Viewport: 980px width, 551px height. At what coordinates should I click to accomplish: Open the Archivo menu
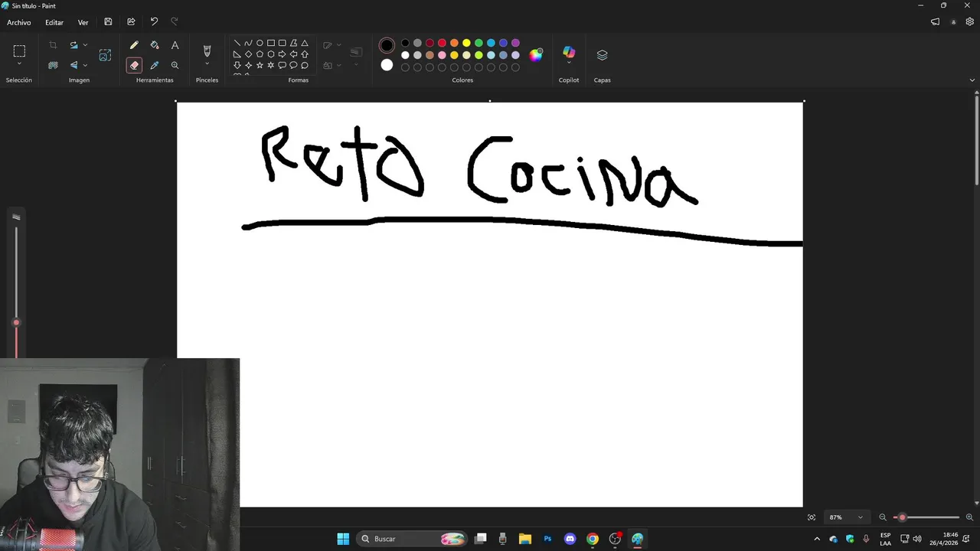pyautogui.click(x=19, y=22)
